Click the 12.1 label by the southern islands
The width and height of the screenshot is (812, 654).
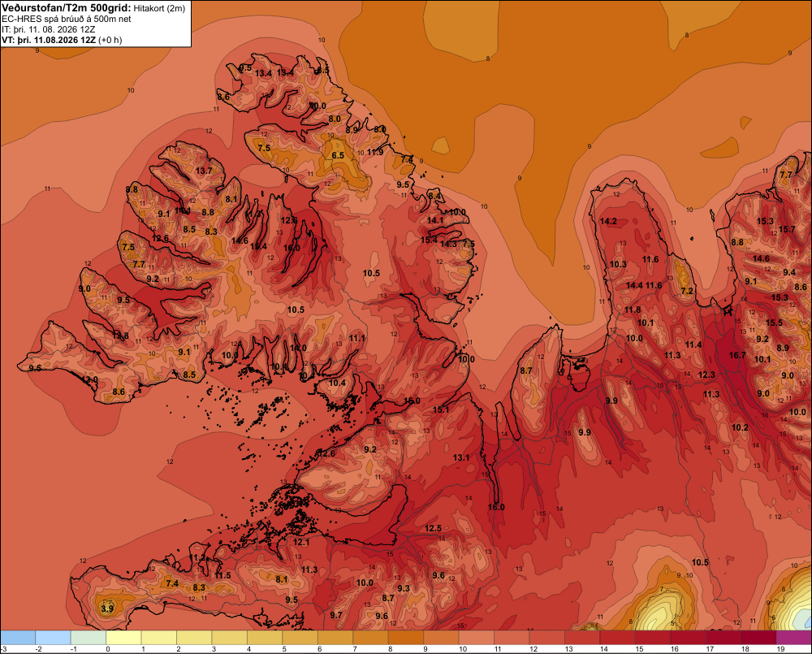(x=301, y=542)
